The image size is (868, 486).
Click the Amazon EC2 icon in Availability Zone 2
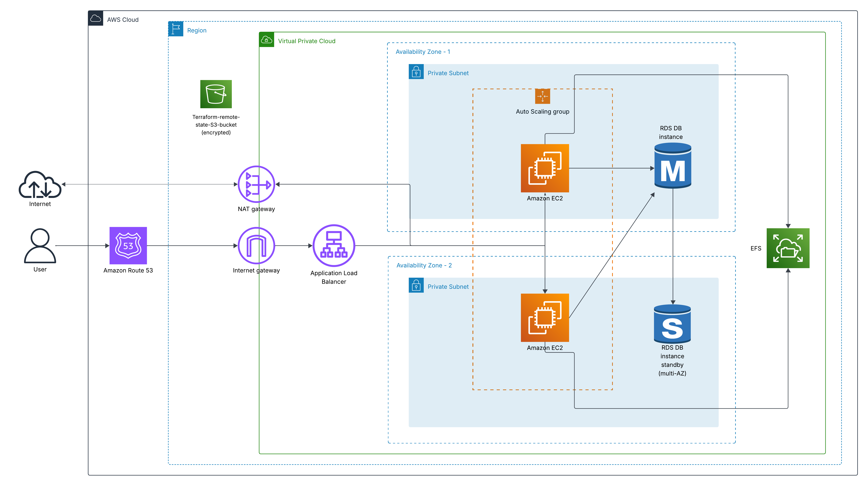pyautogui.click(x=545, y=318)
